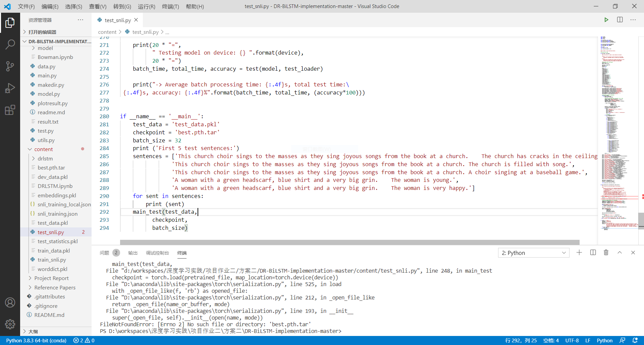Viewport: 644px width, 345px height.
Task: Open main.py in the explorer
Action: coord(47,76)
